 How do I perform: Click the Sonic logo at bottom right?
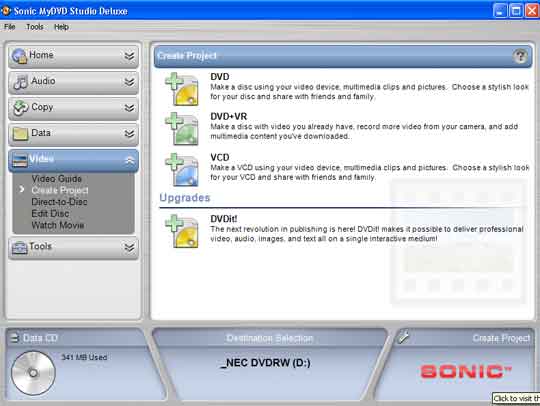(465, 371)
